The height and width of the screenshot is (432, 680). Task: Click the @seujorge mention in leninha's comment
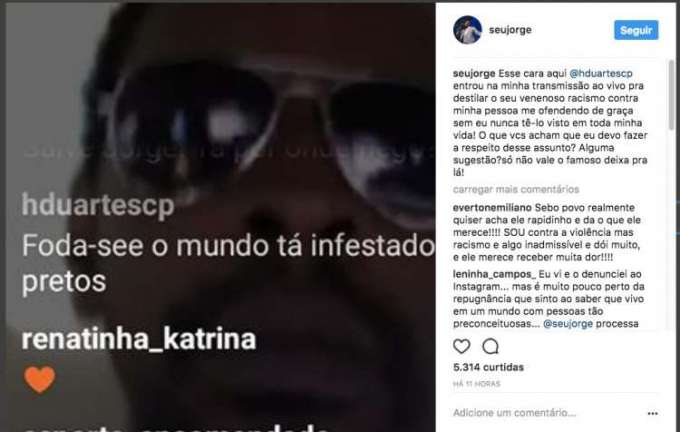click(568, 324)
